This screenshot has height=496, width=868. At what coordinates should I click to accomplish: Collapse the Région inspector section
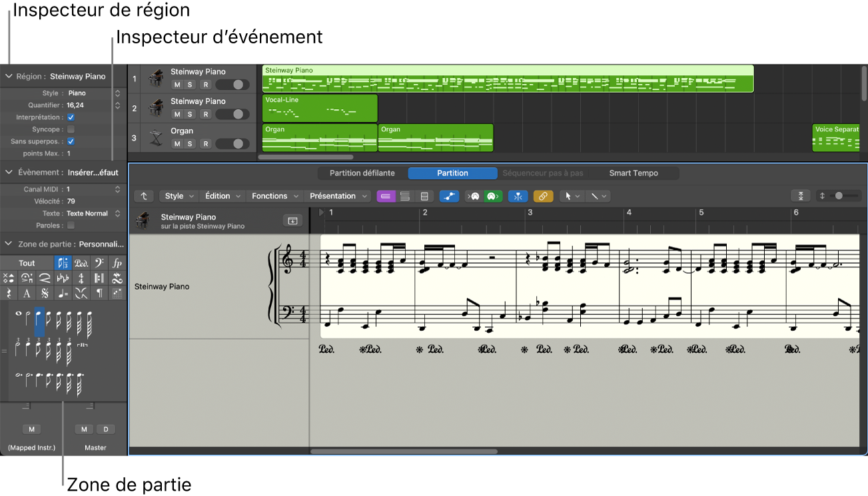coord(9,77)
